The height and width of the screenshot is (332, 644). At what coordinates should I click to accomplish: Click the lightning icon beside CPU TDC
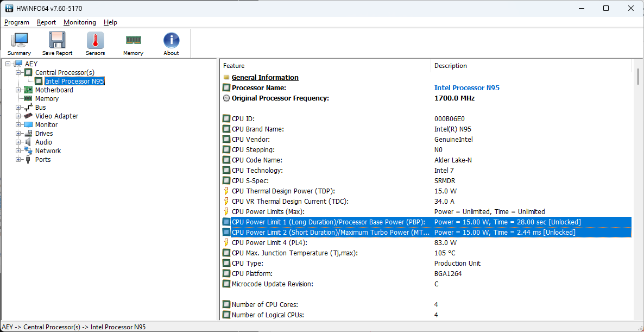tap(226, 202)
